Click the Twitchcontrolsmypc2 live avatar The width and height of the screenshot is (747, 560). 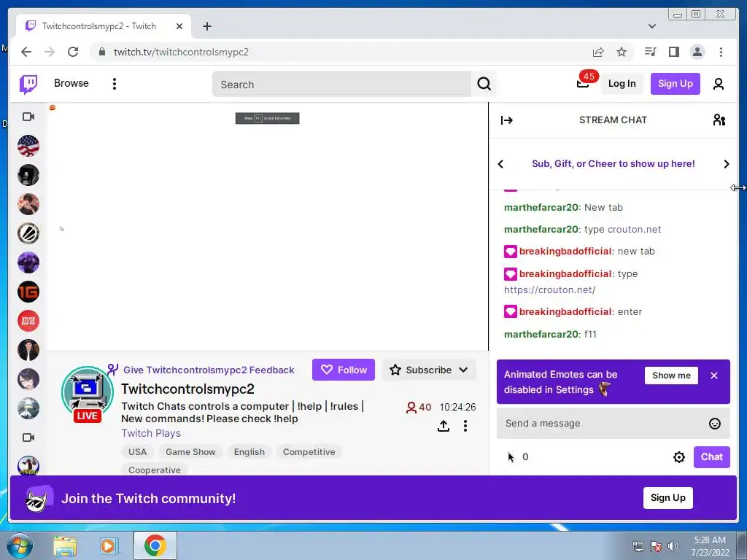[x=88, y=393]
